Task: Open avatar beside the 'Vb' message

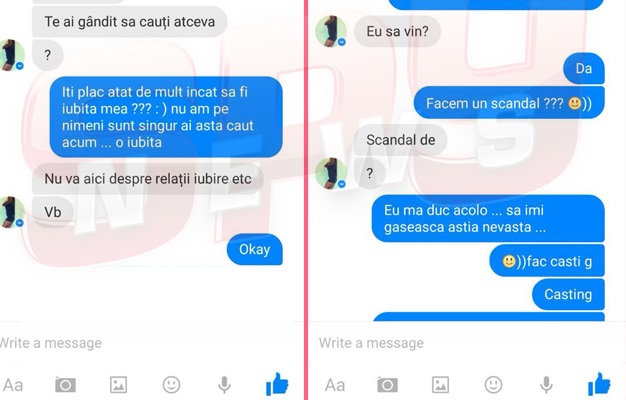Action: pyautogui.click(x=11, y=212)
